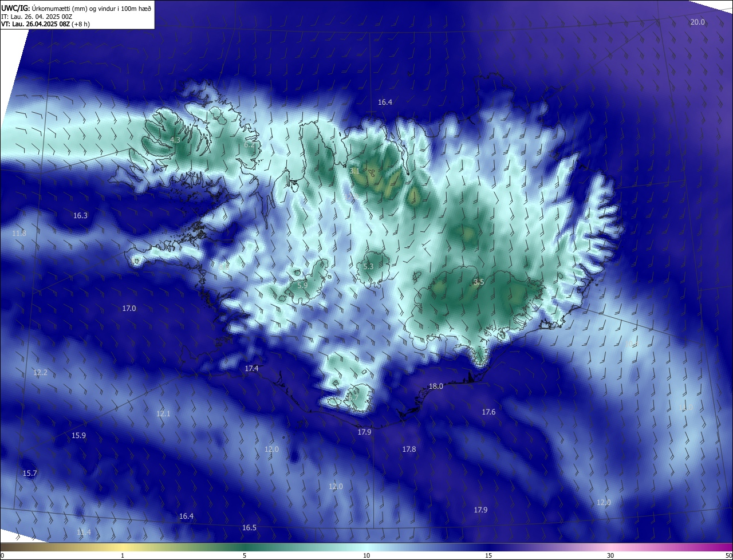The width and height of the screenshot is (733, 560).
Task: Click the 3.1 map value
Action: pyautogui.click(x=354, y=171)
